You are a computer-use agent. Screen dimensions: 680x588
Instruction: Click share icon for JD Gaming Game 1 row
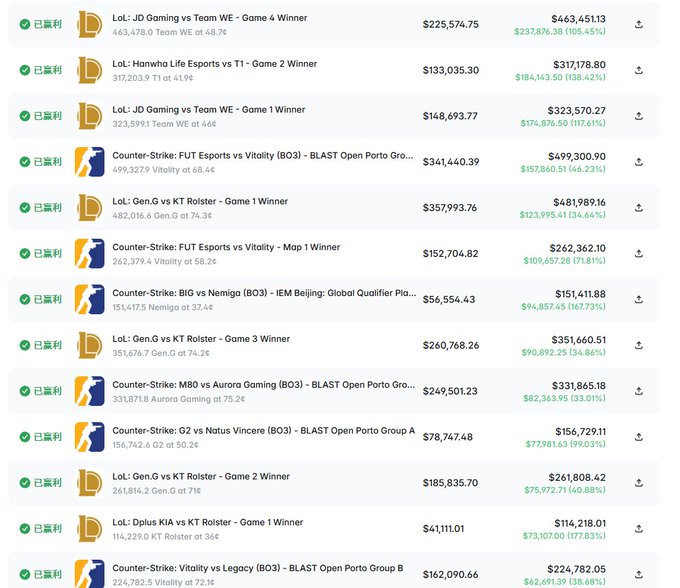pyautogui.click(x=638, y=116)
